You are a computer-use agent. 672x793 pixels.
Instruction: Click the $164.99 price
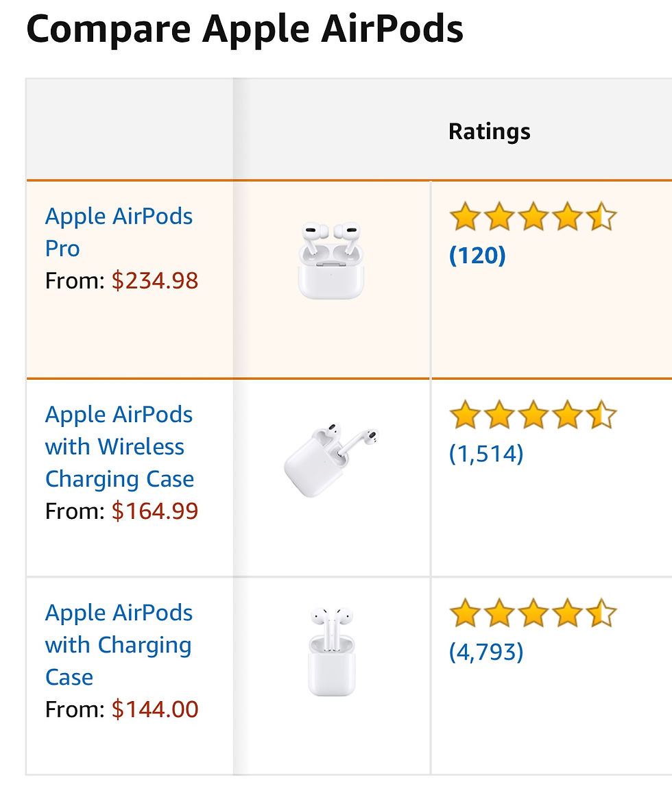[x=155, y=511]
